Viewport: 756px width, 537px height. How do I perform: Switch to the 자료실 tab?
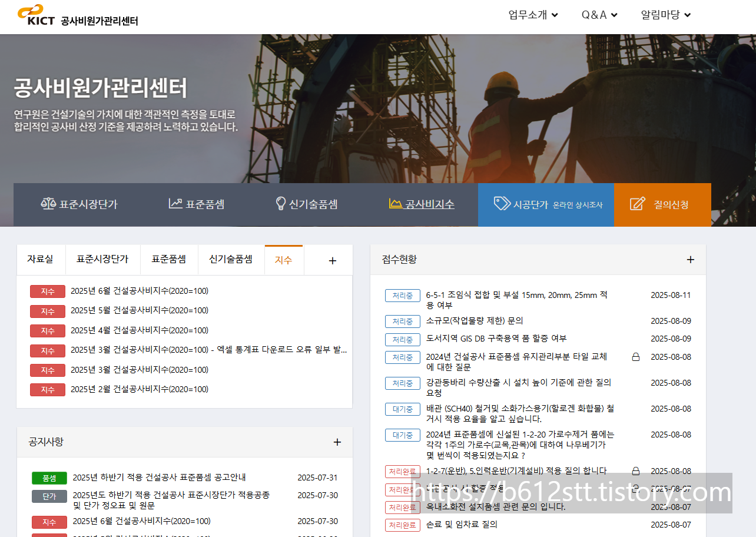[40, 260]
